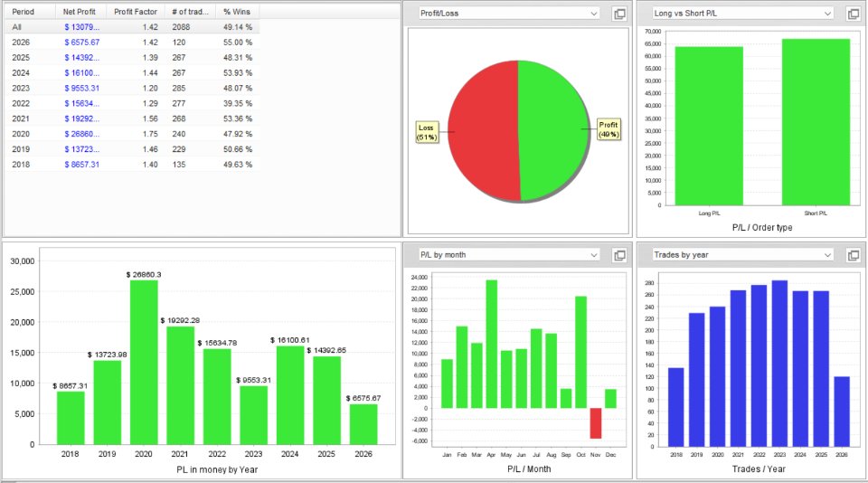
Task: Select the 2021 period row
Action: (x=132, y=118)
